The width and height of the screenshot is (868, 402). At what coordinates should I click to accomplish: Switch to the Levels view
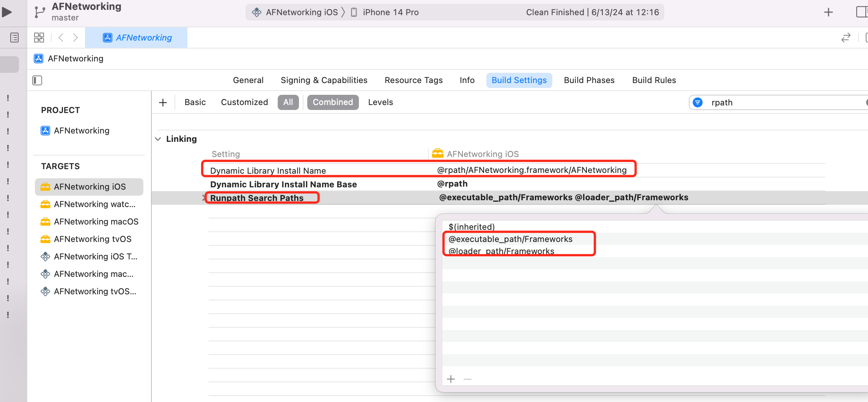(381, 102)
